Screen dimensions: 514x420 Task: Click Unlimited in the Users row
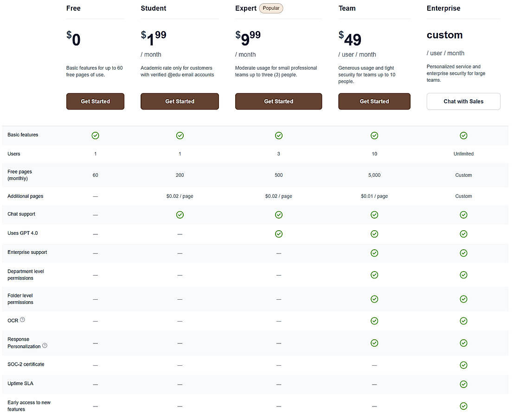[x=463, y=154]
